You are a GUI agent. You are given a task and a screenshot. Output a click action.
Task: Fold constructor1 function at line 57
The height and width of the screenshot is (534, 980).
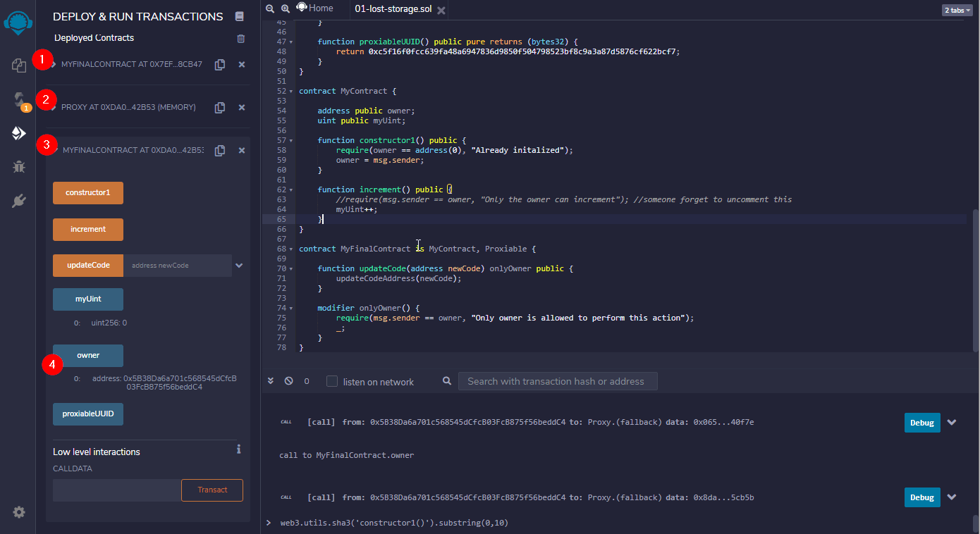(290, 141)
